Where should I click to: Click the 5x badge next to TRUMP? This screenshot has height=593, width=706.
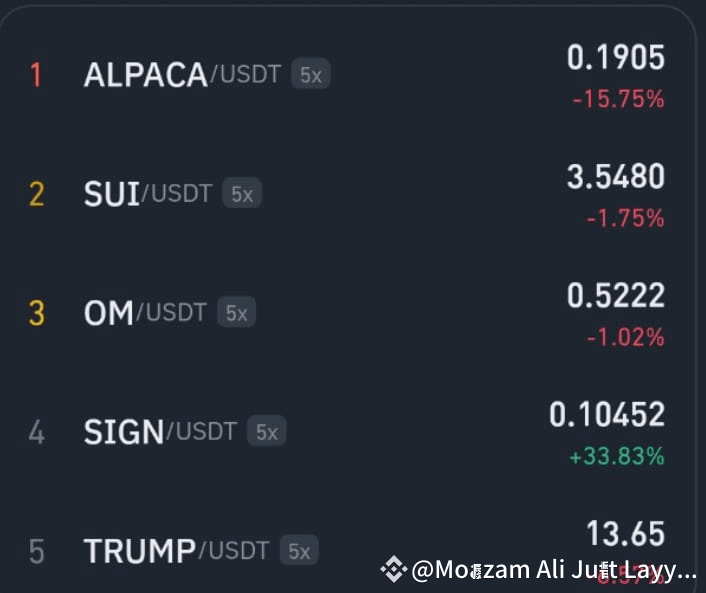tap(299, 550)
